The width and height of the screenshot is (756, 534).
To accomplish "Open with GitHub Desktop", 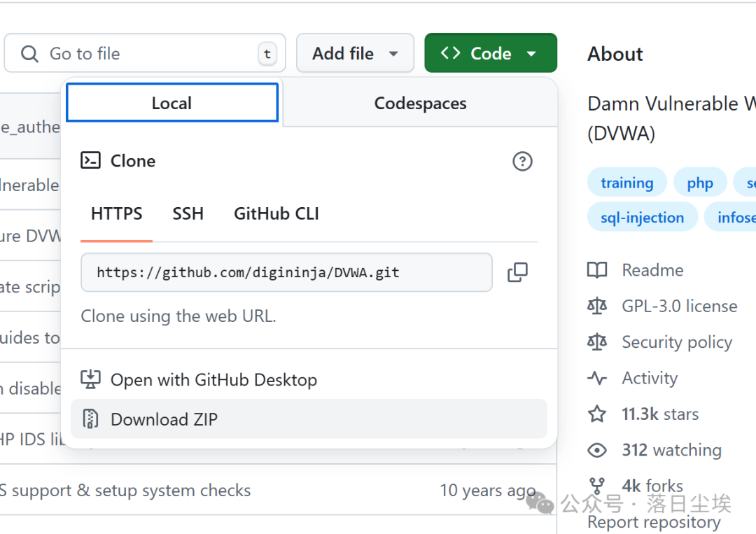I will click(309, 380).
